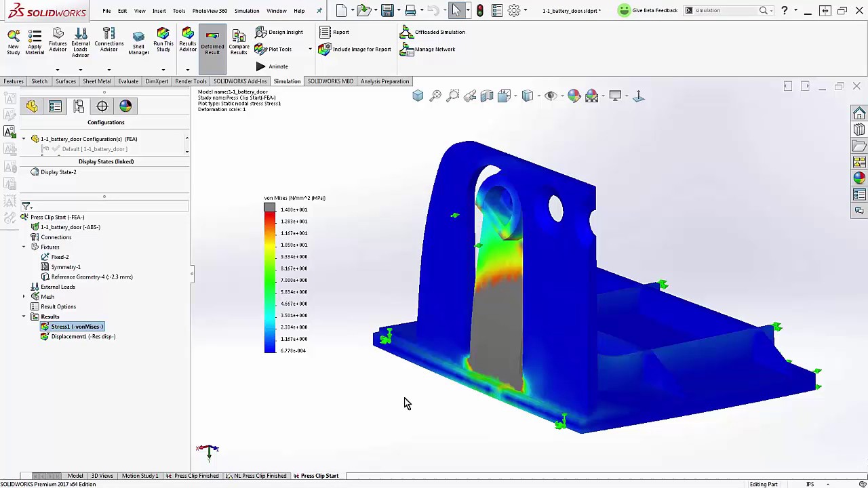Switch to Motion Study 1 tab

tap(140, 476)
